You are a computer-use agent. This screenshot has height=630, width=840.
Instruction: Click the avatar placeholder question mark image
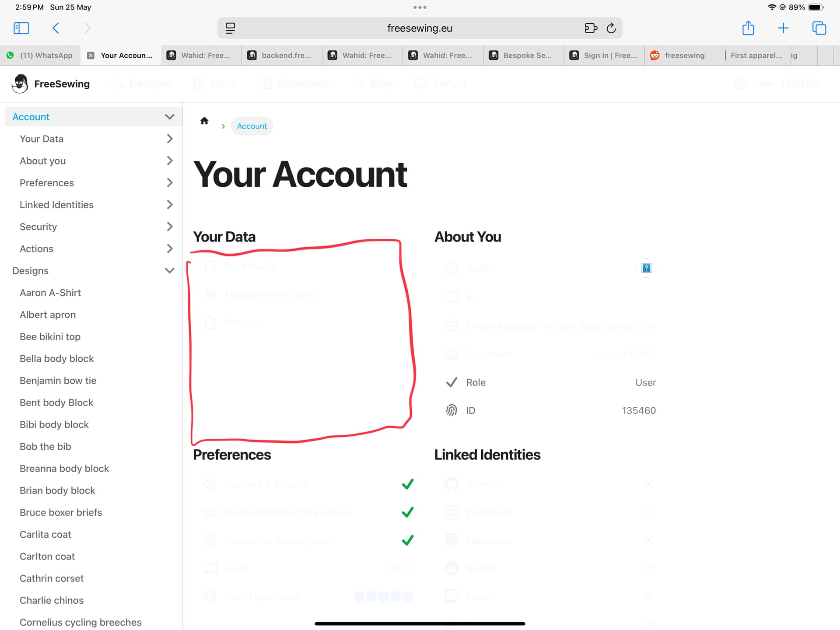[x=646, y=268]
